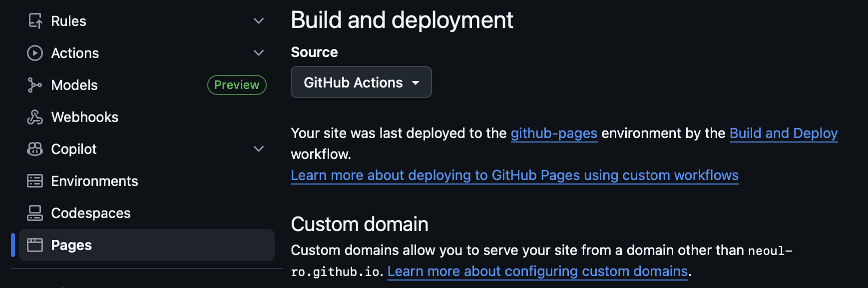Click the Preview badge next to Models
Viewport: 868px width, 288px height.
coord(237,85)
